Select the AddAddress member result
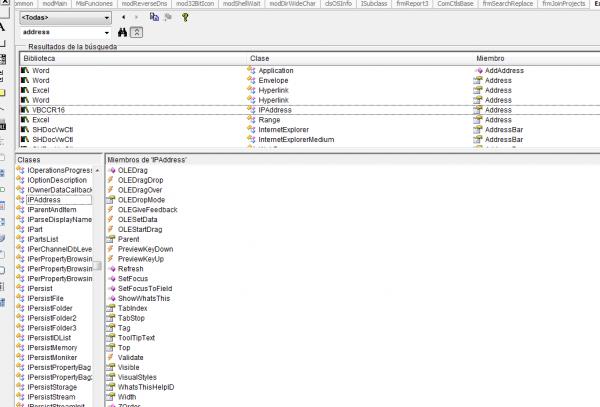 pos(504,71)
